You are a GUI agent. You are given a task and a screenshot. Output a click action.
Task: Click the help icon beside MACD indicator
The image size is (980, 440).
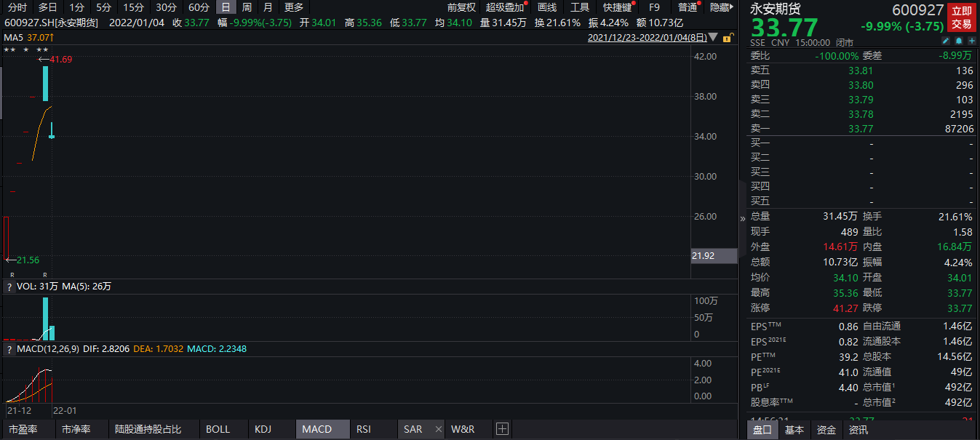point(9,349)
